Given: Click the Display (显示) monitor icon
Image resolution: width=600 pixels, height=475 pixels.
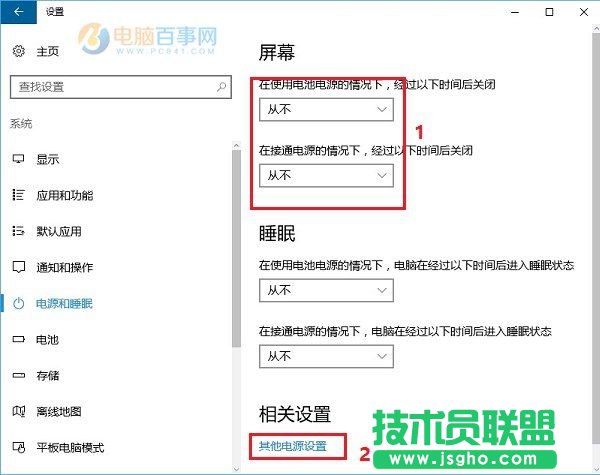Looking at the screenshot, I should click(18, 159).
